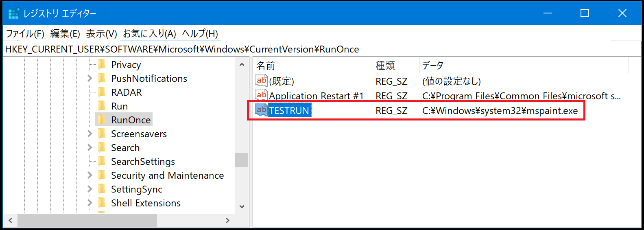Screen dimensions: 644x230
Task: Select the RADAR key label
Action: click(x=126, y=92)
